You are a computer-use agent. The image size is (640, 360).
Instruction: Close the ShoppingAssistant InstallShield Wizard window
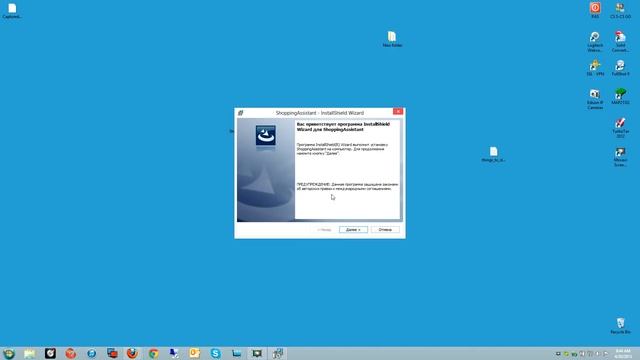[x=398, y=111]
